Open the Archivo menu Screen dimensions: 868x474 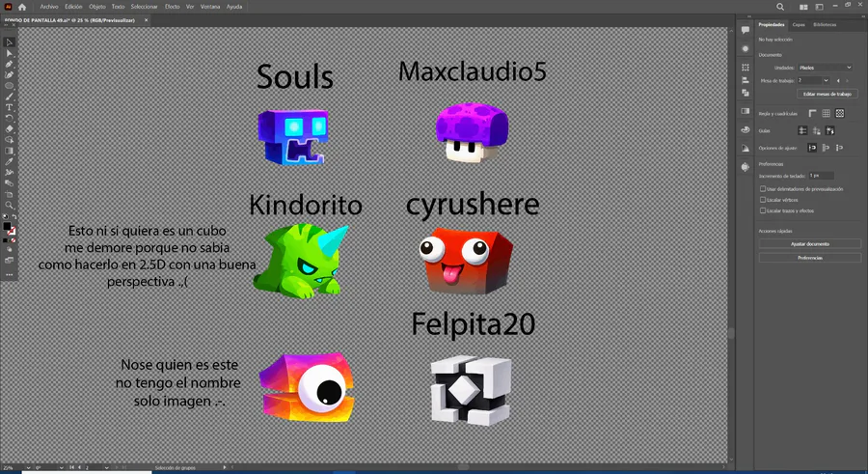(49, 7)
